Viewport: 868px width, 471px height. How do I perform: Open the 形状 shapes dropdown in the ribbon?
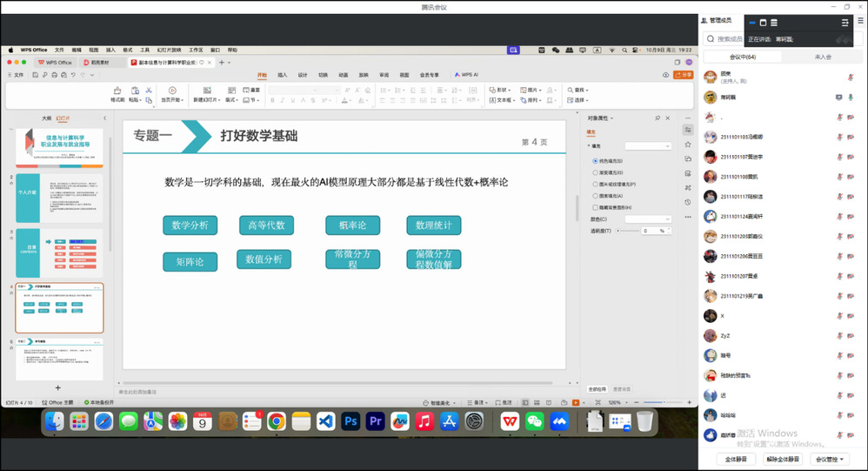click(500, 90)
